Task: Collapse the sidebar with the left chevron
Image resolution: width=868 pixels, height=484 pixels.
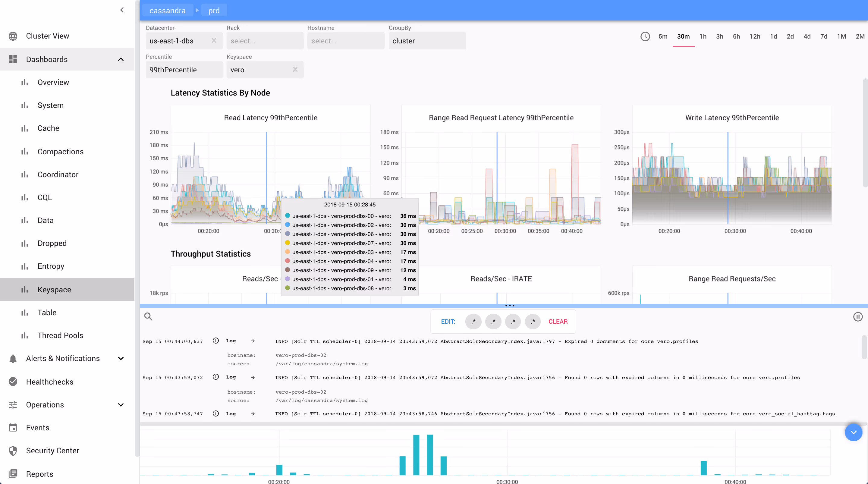Action: [x=122, y=10]
